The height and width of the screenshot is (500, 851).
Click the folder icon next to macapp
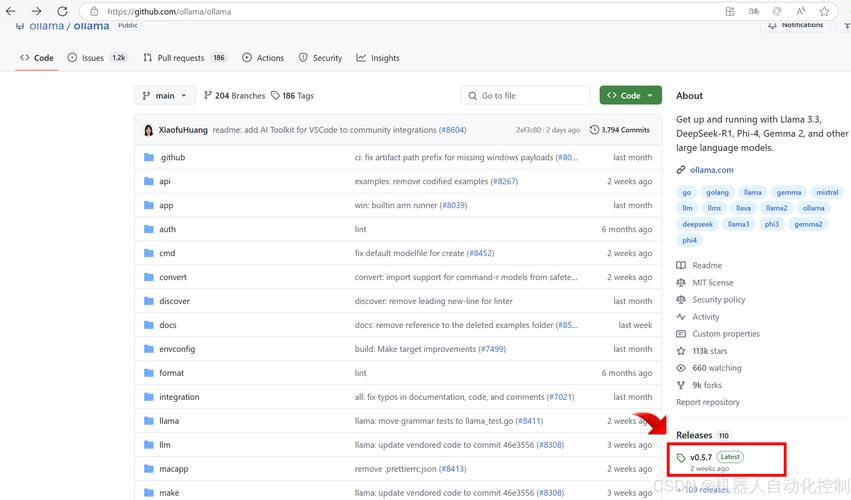tap(149, 469)
